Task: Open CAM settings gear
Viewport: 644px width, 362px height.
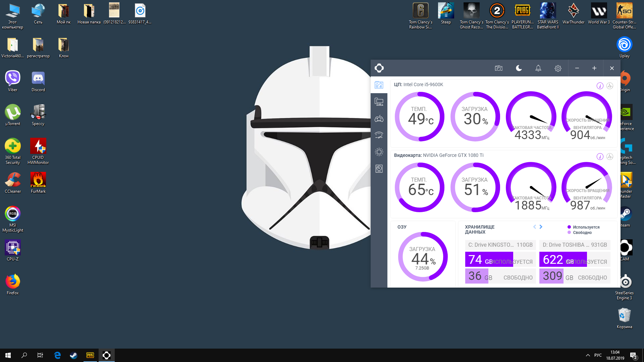Action: (x=558, y=68)
